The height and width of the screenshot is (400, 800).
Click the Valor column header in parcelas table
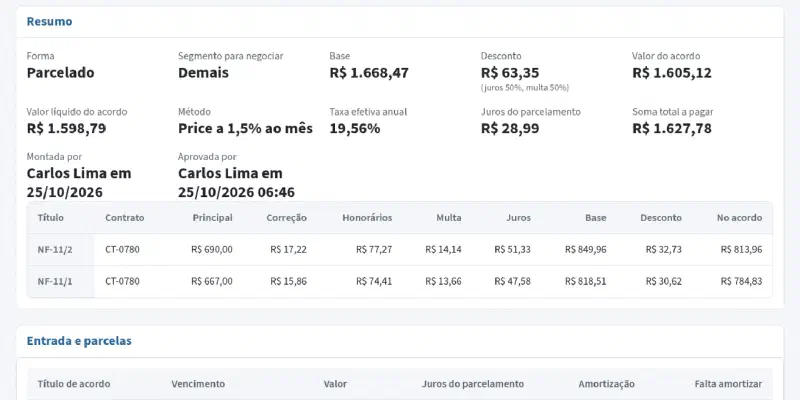pos(335,384)
